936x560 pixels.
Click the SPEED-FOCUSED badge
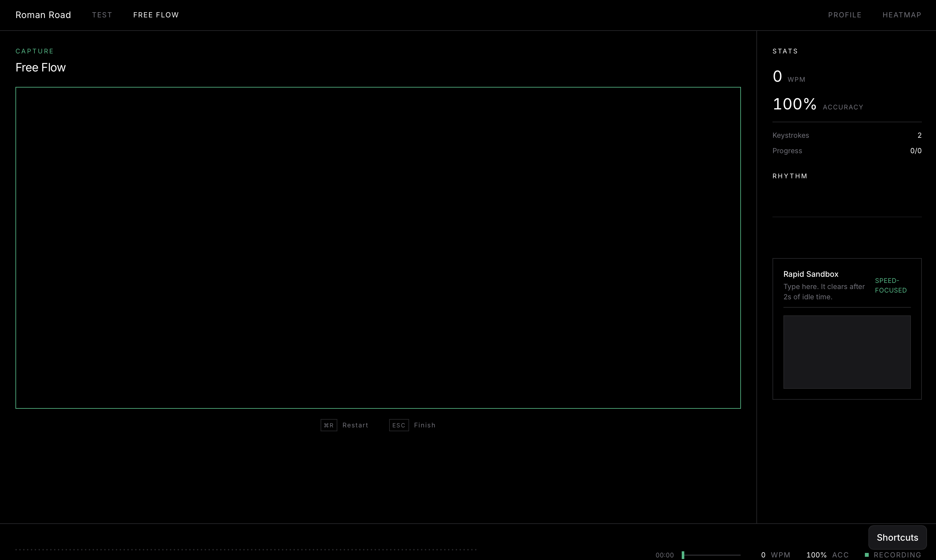890,286
